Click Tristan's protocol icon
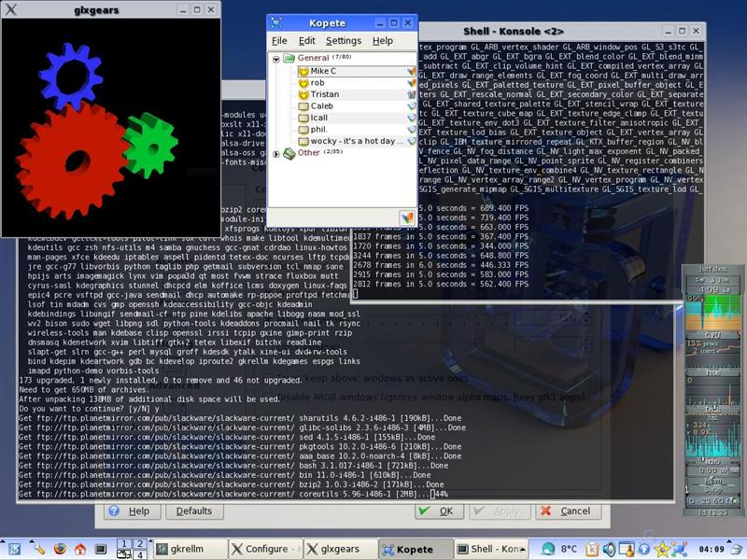Screen dimensions: 747x560 point(412,94)
